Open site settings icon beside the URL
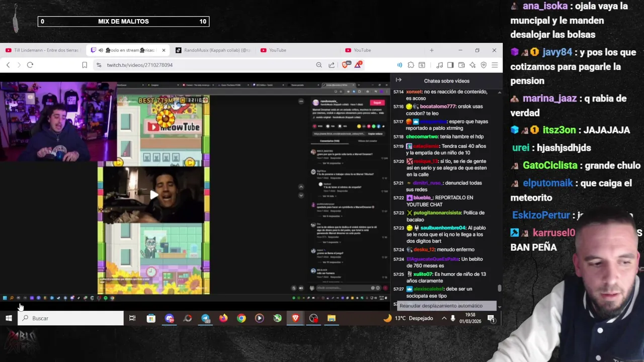The width and height of the screenshot is (644, 362). click(99, 65)
